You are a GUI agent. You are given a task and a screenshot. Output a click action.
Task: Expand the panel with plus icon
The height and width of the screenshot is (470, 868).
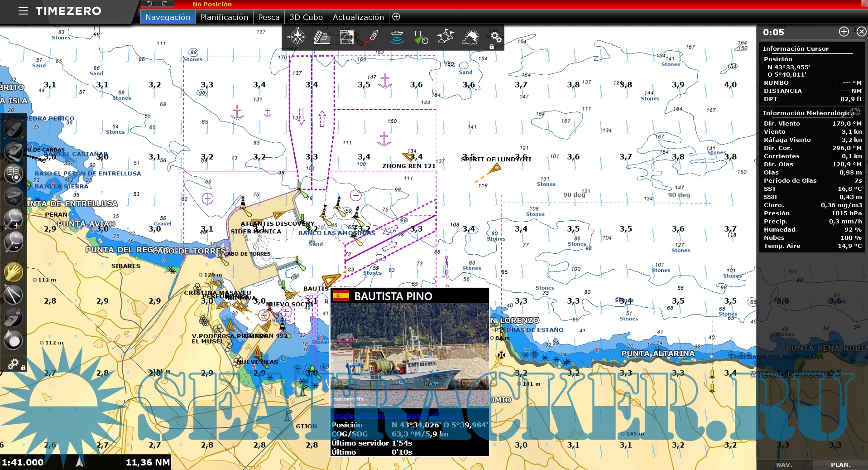tap(844, 32)
